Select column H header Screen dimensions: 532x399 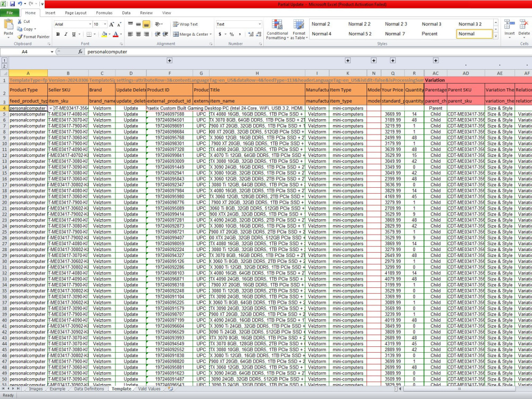coord(257,73)
